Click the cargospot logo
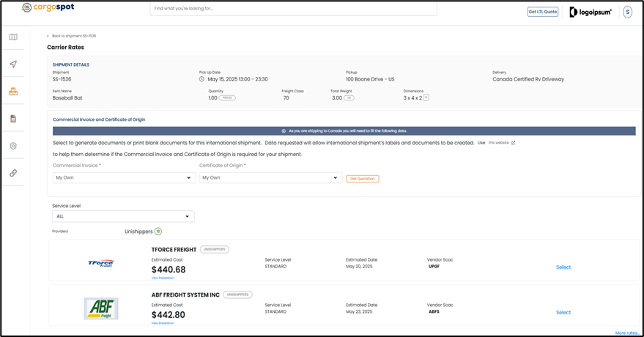This screenshot has height=337, width=644. tap(48, 8)
